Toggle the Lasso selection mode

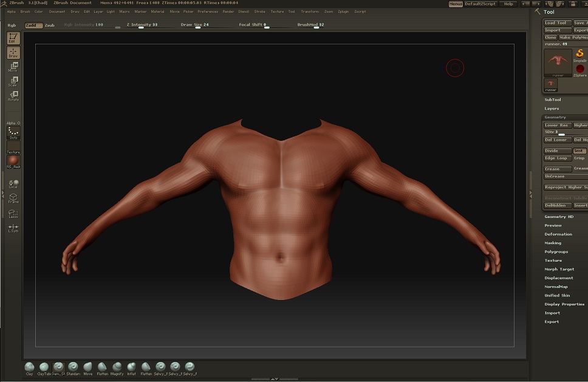coord(13,213)
